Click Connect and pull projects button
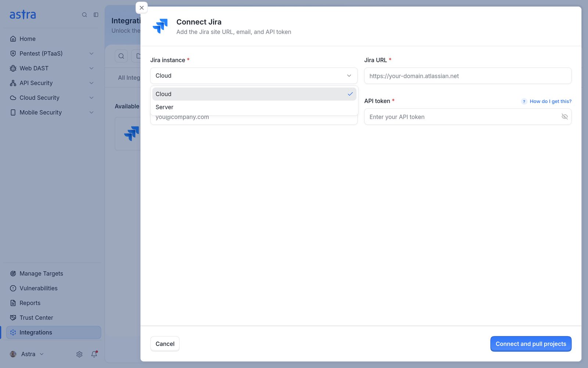Image resolution: width=588 pixels, height=368 pixels. pyautogui.click(x=531, y=344)
